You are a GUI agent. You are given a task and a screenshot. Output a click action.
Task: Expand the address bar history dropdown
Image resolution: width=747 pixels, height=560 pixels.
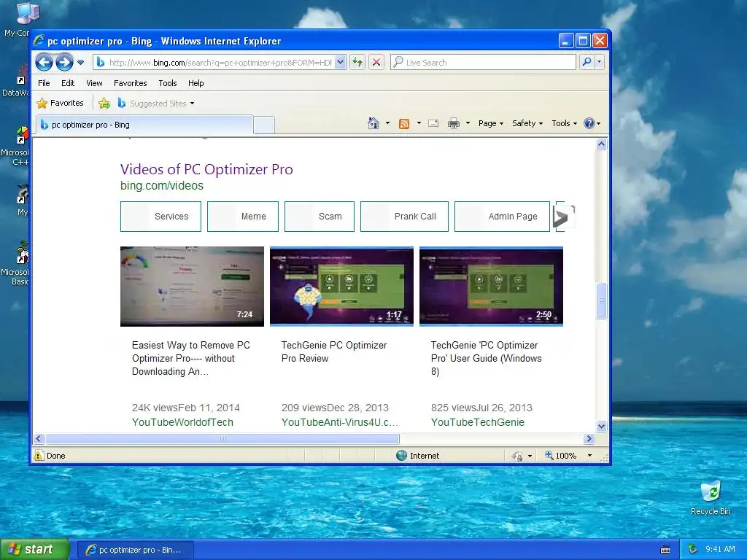tap(340, 63)
